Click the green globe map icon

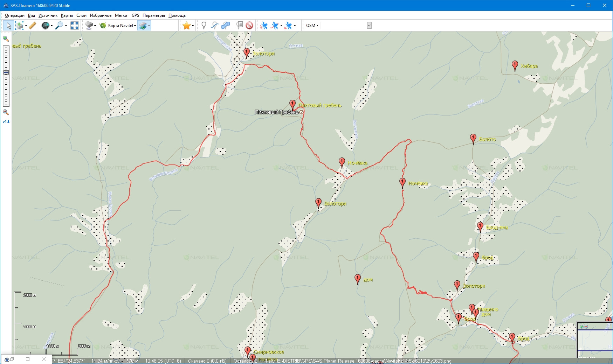(x=103, y=26)
